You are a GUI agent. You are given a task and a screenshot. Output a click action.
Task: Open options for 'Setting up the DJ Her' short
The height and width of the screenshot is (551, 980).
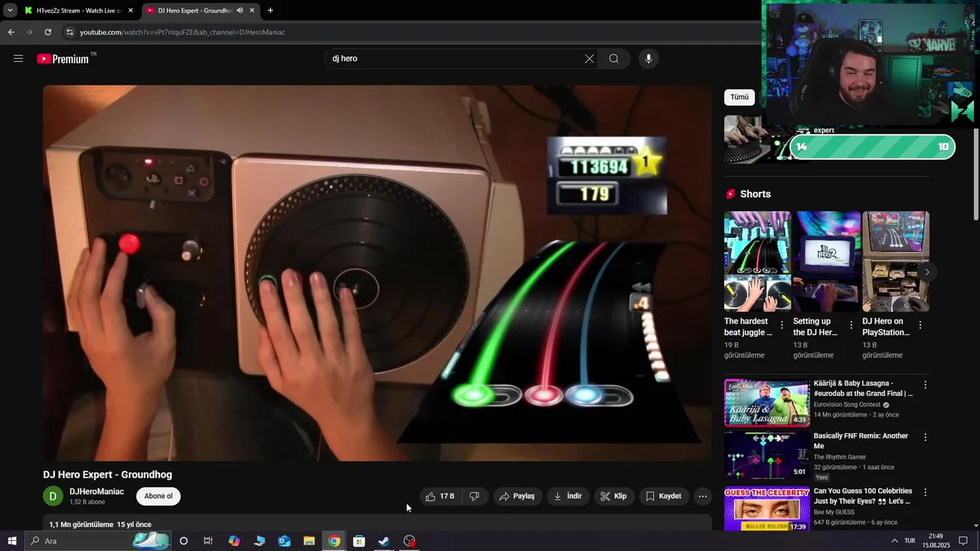tap(851, 325)
